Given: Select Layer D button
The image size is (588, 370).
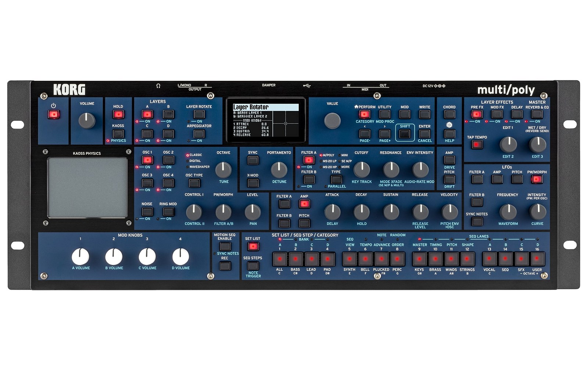Looking at the screenshot, I should pyautogui.click(x=168, y=134).
